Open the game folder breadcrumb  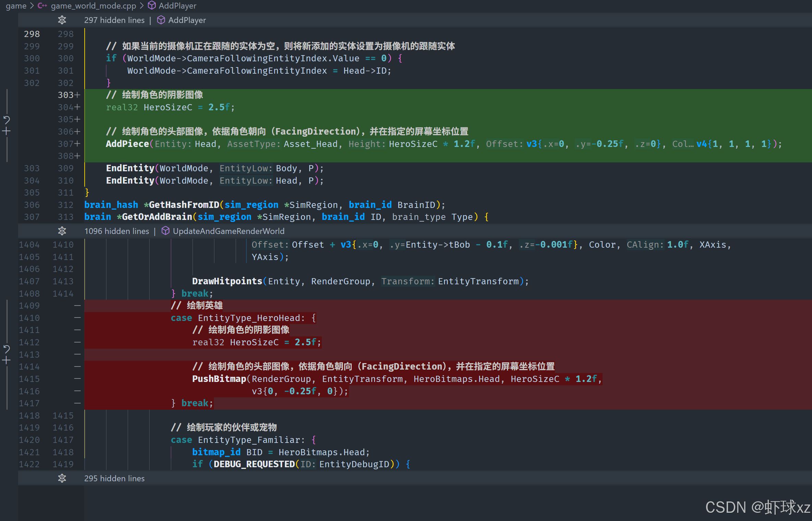click(x=16, y=6)
